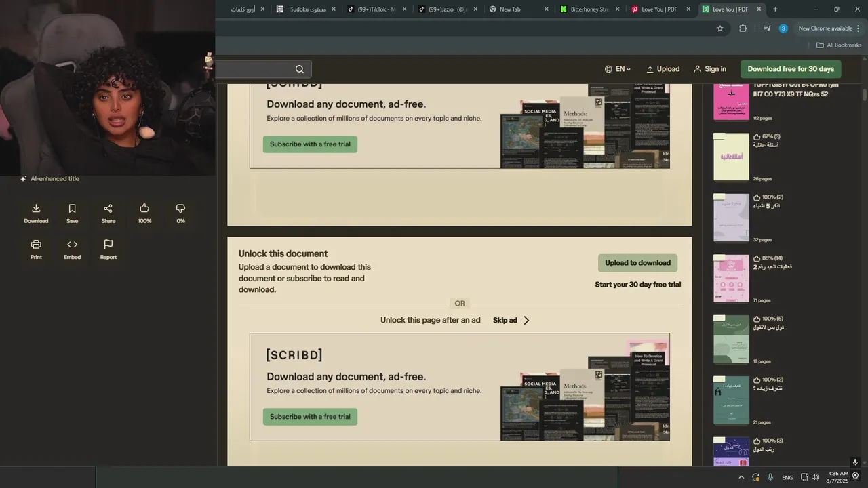
Task: Click Download free for 30 days button
Action: pos(791,69)
